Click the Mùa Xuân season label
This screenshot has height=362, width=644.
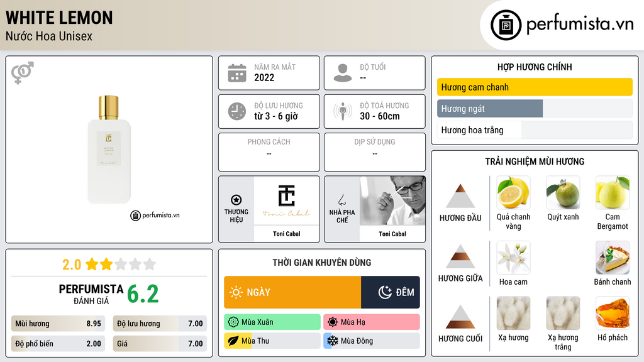pyautogui.click(x=257, y=322)
